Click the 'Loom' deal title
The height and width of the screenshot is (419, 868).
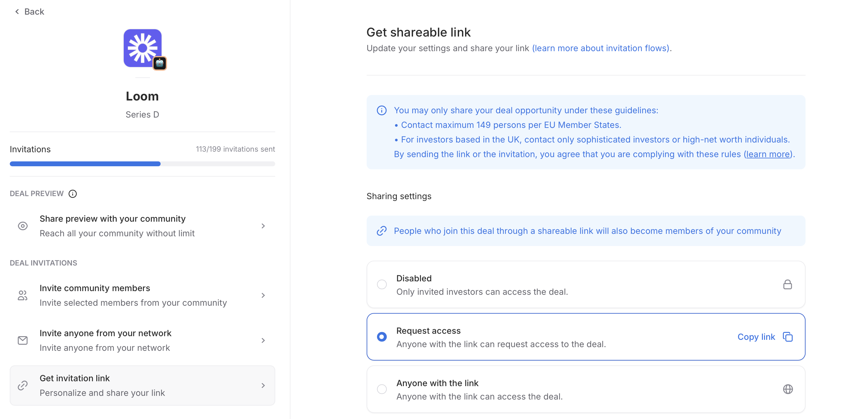coord(142,96)
